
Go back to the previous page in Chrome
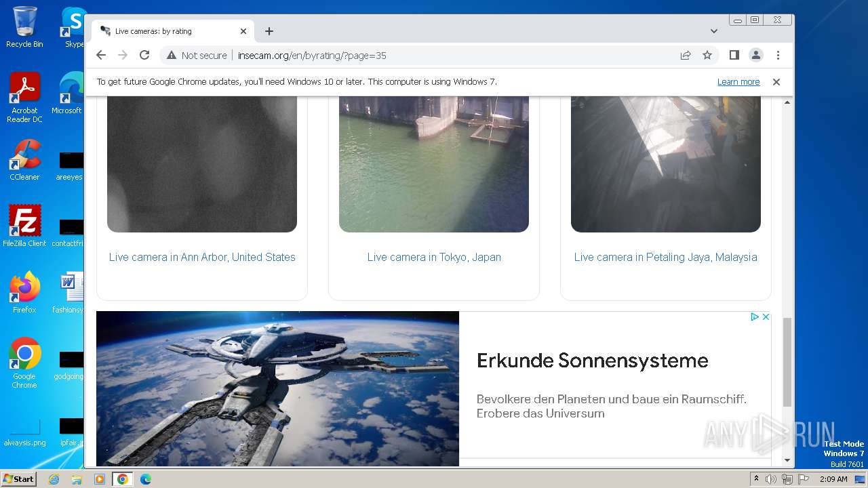(x=101, y=56)
